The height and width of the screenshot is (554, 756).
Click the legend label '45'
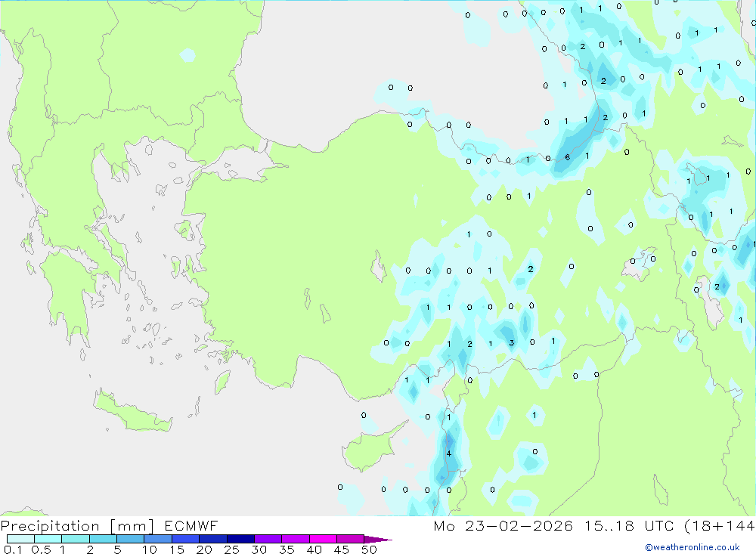coord(342,549)
